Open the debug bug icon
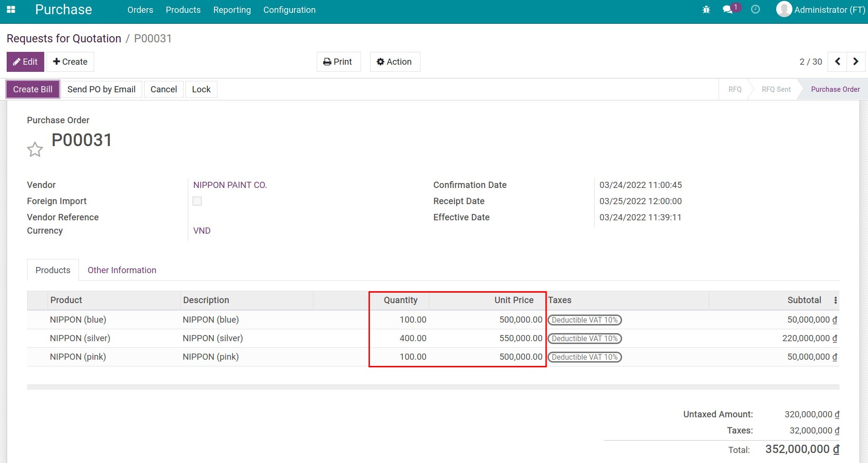868x463 pixels. 706,9
